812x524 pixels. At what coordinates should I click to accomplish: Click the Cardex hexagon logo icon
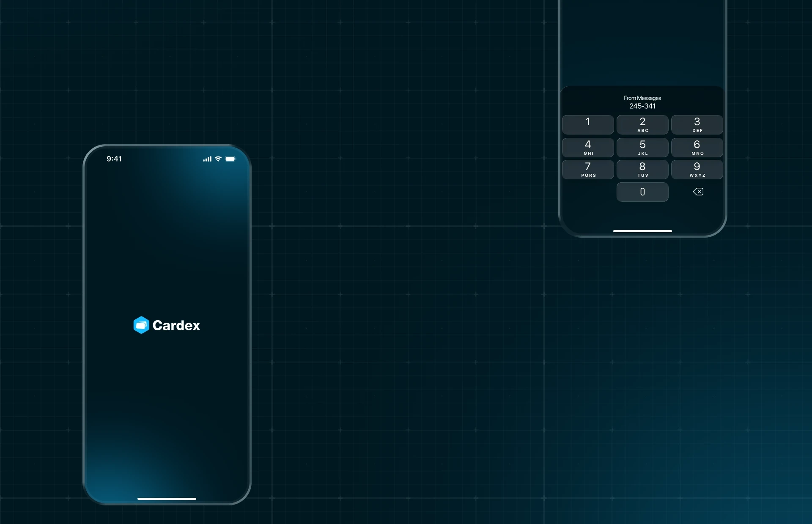[x=141, y=325]
